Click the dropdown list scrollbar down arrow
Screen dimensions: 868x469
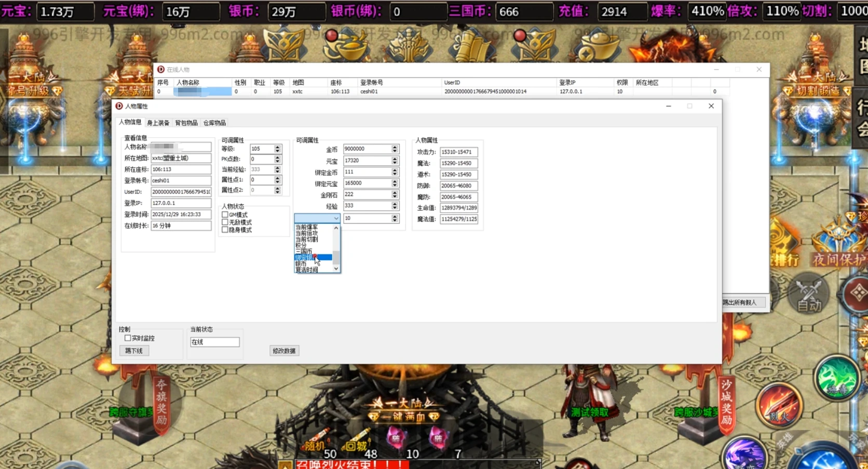pyautogui.click(x=336, y=269)
